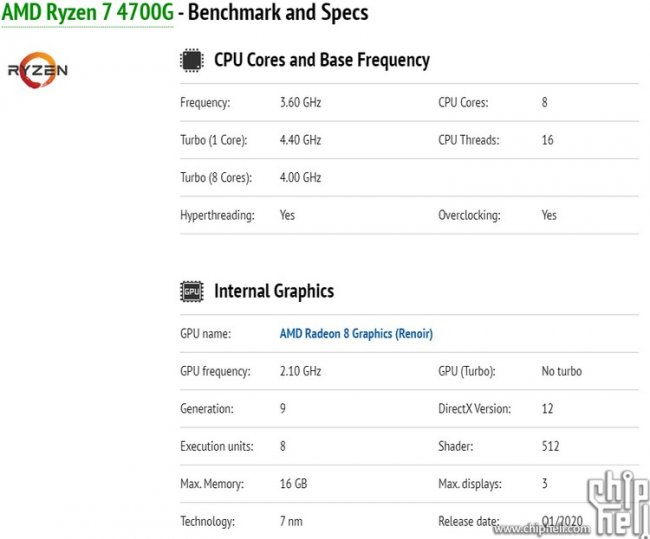Click the Max. Memory 16 GB value
650x539 pixels.
pyautogui.click(x=293, y=484)
